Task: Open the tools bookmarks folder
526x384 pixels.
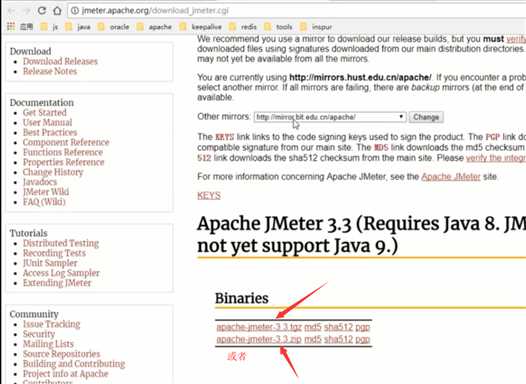Action: point(278,27)
